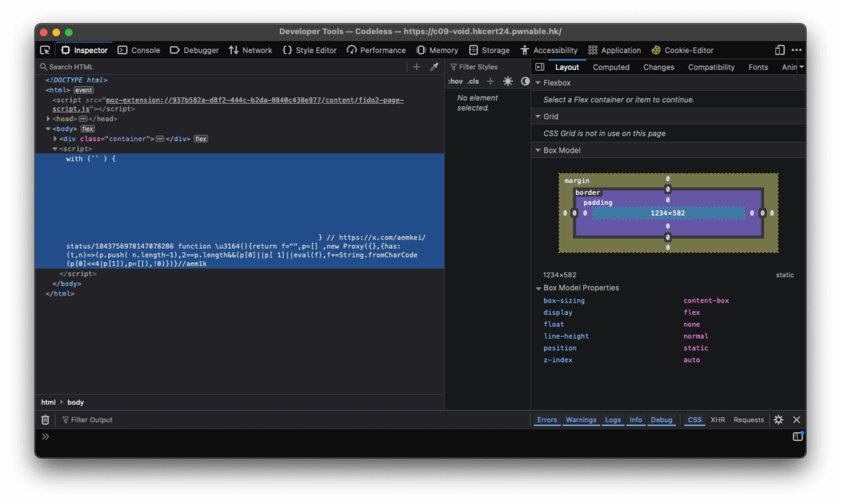
Task: Enable light color scheme simulation
Action: tap(508, 81)
